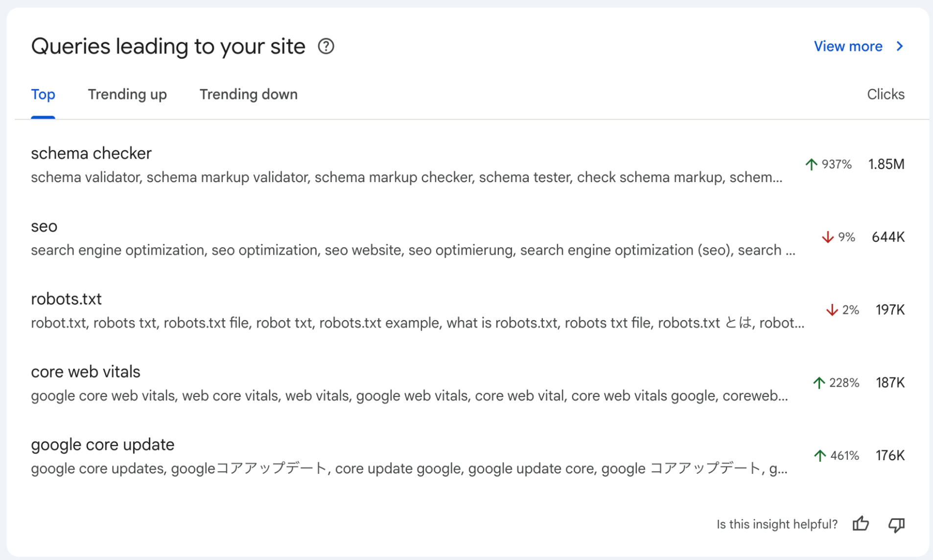Click the 1.85M clicks value

click(x=886, y=164)
